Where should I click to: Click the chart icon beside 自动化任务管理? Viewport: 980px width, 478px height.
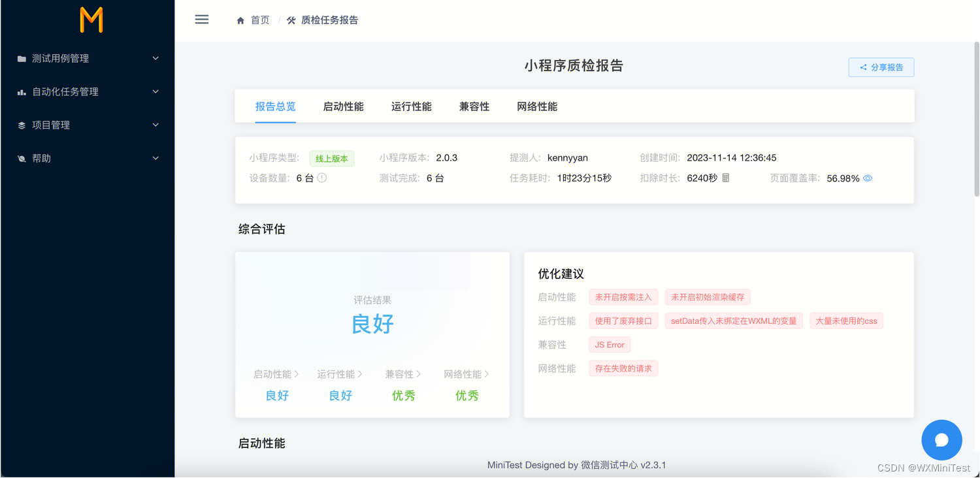(x=21, y=91)
